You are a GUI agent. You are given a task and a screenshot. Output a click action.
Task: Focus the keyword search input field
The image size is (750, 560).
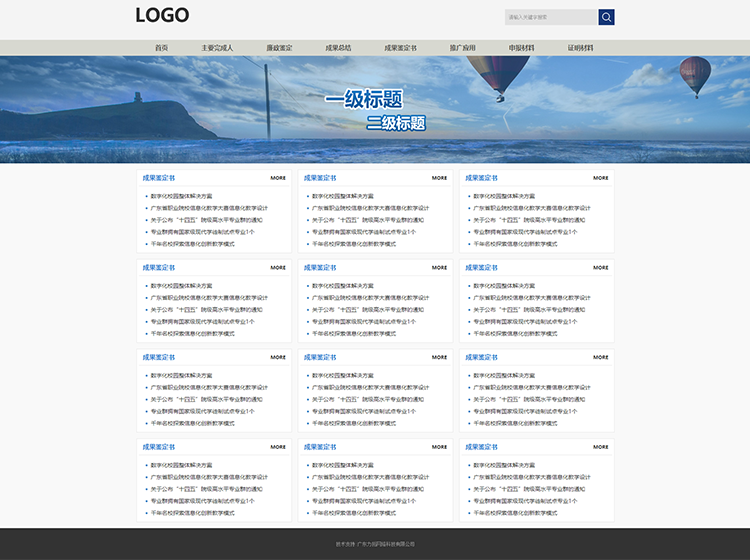click(551, 17)
